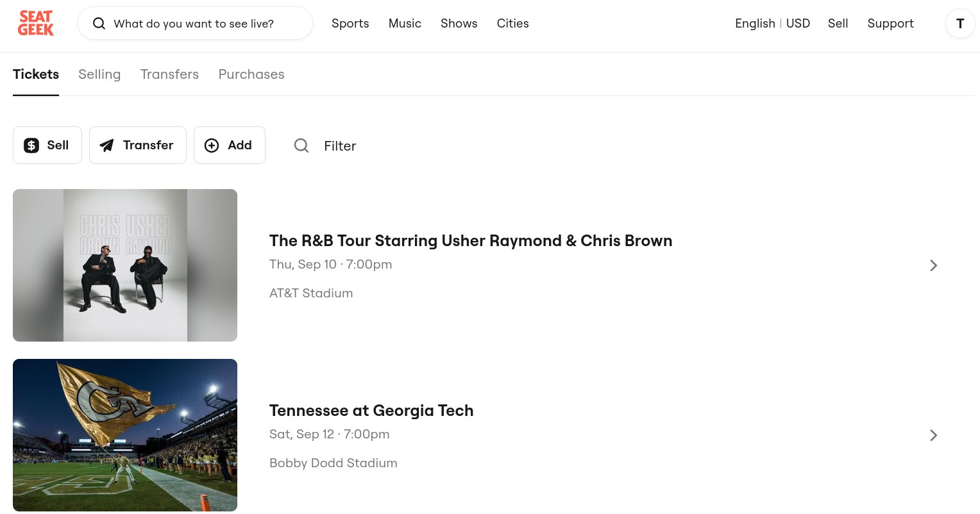Open the profile avatar labeled T

[960, 24]
